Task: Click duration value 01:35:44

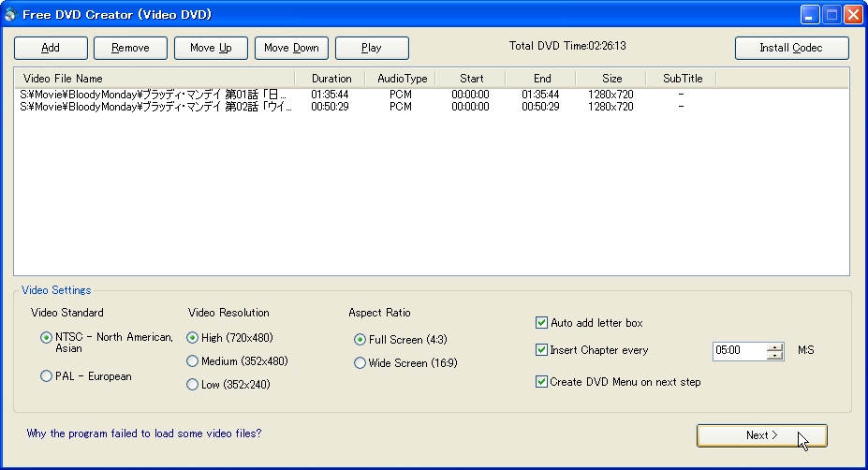Action: click(x=330, y=95)
